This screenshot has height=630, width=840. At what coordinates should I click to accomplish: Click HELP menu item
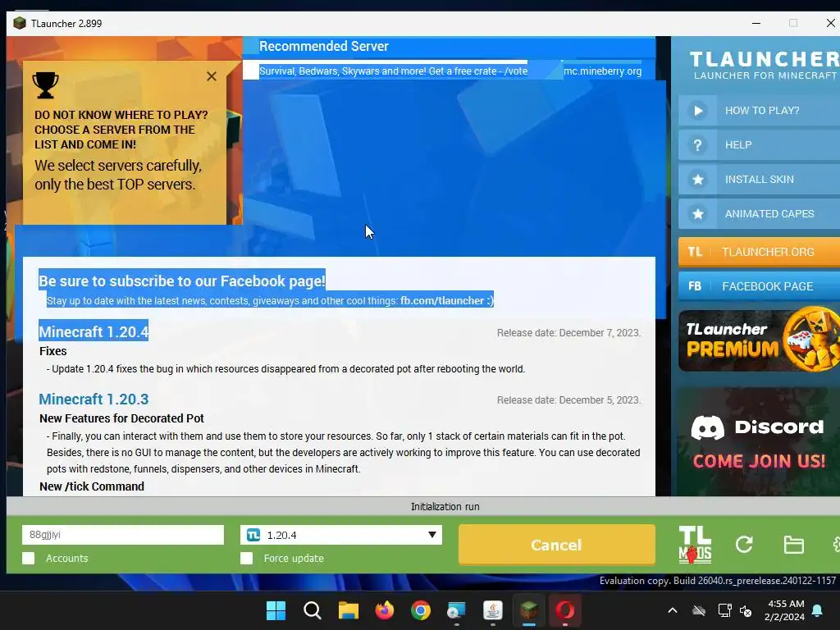pyautogui.click(x=759, y=145)
